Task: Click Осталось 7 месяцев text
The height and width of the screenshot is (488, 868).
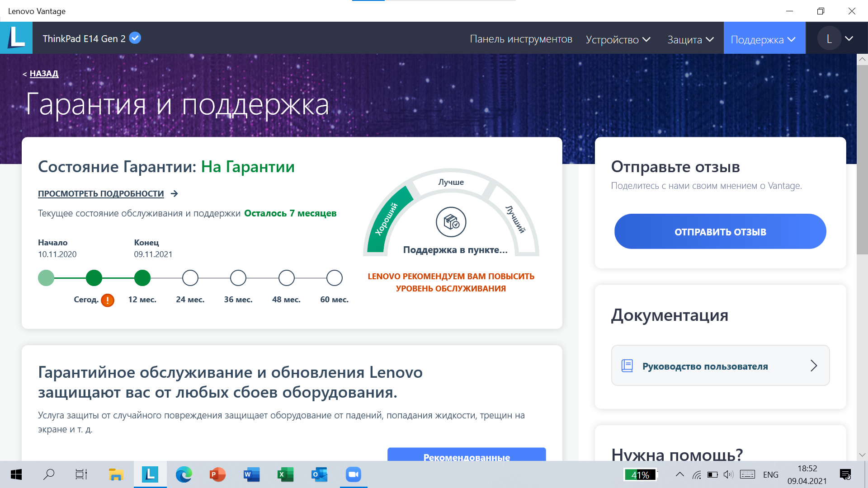Action: tap(290, 213)
